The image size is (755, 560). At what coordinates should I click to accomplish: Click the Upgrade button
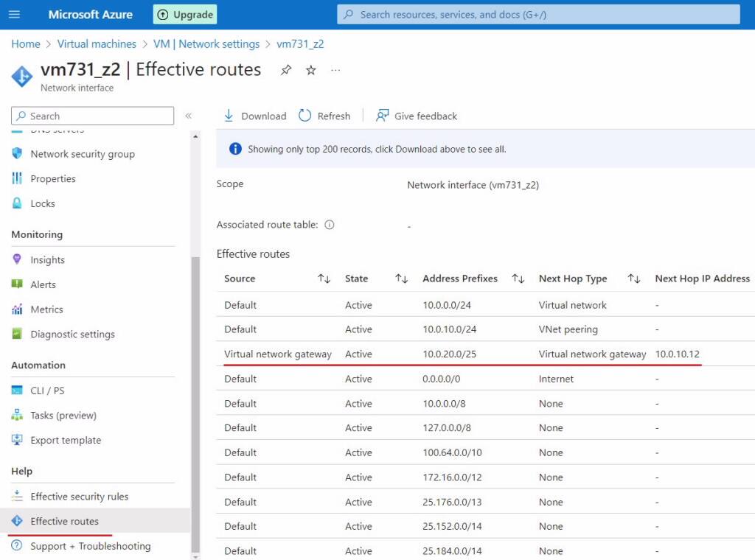184,14
